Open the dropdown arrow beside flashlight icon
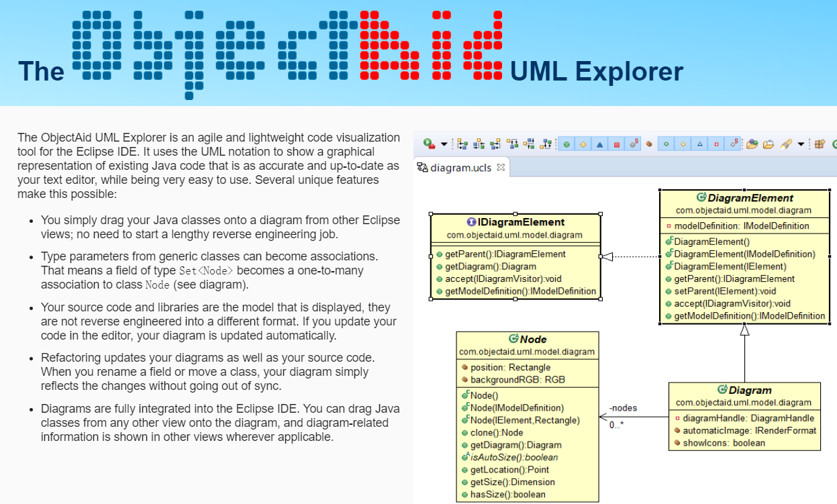The image size is (837, 504). [801, 144]
